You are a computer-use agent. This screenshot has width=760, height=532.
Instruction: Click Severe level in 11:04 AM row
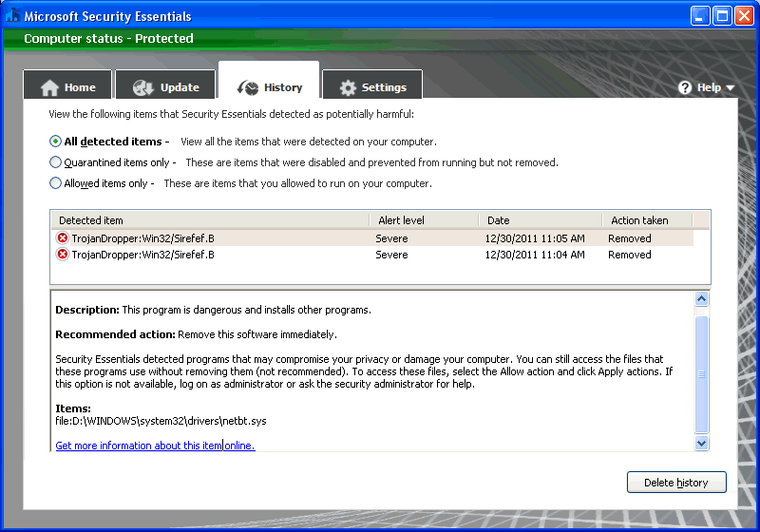click(x=391, y=255)
